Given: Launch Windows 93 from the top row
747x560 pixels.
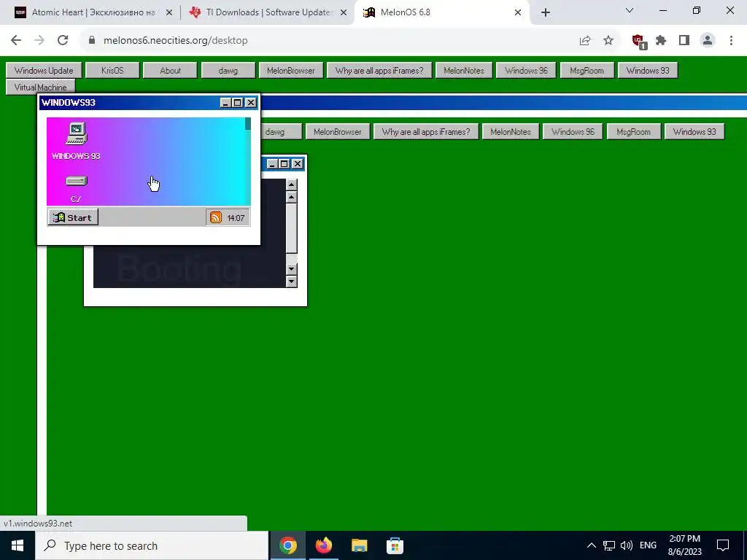Looking at the screenshot, I should pyautogui.click(x=648, y=71).
